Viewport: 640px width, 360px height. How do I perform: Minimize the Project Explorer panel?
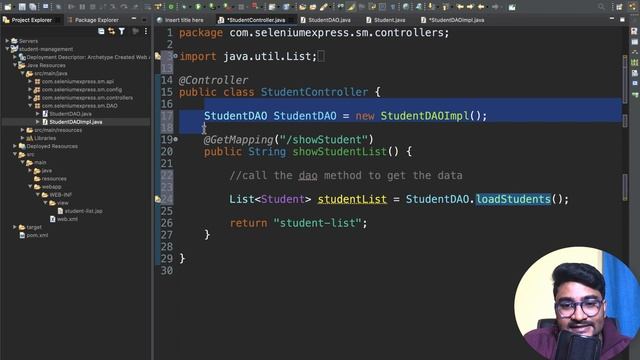coord(134,19)
